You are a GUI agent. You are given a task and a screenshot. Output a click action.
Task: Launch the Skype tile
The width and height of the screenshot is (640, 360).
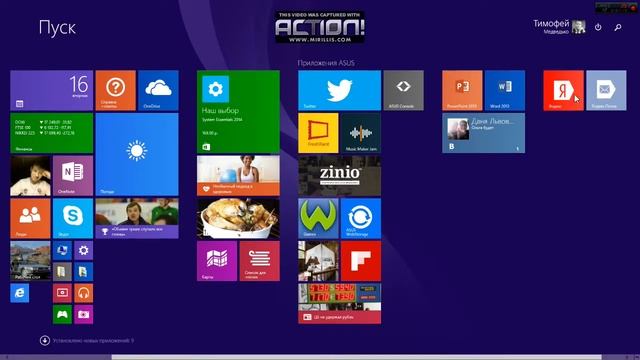pos(73,218)
